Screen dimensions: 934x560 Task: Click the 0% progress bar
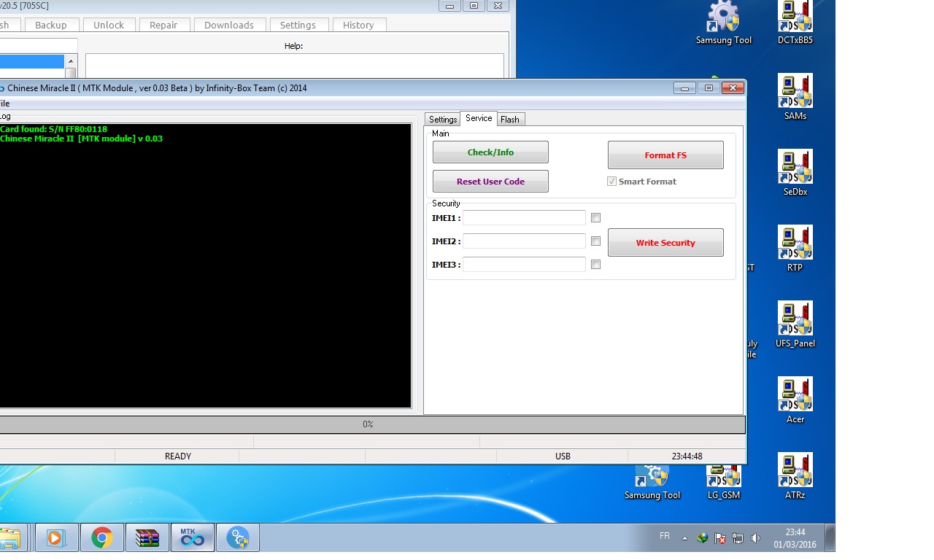click(x=372, y=424)
